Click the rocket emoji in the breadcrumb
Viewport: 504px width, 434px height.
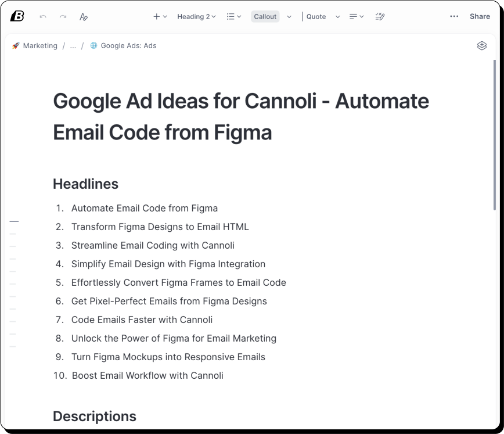tap(15, 45)
